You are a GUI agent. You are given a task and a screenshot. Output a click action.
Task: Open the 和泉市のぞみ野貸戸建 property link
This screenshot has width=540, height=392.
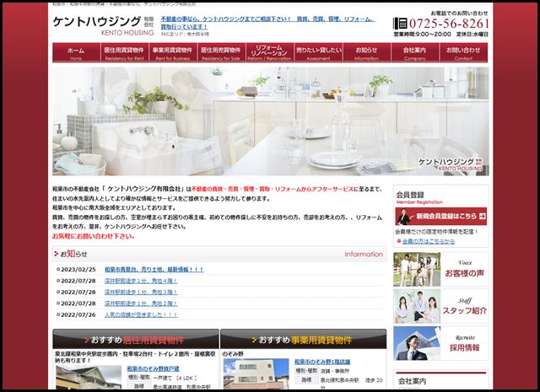153,368
